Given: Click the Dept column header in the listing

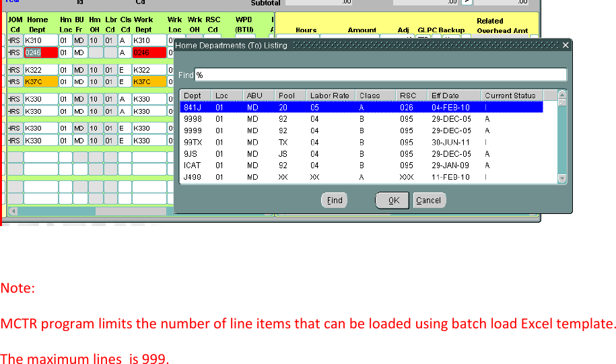Looking at the screenshot, I should click(x=196, y=96).
